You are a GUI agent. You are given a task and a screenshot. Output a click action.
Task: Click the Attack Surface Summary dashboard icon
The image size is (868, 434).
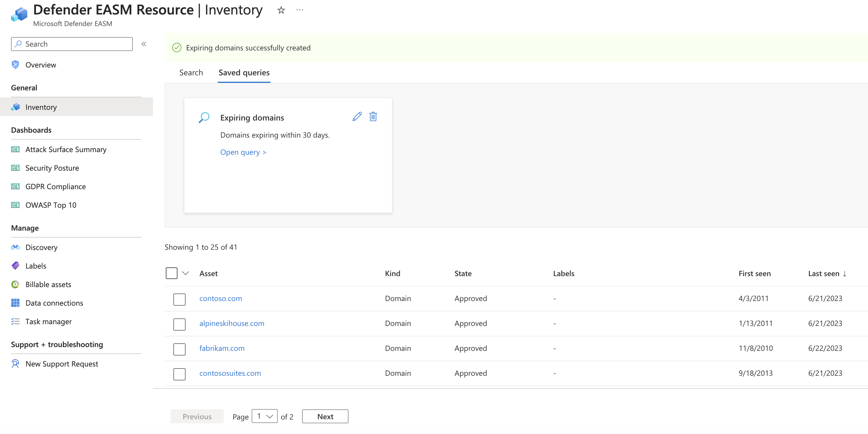click(15, 149)
